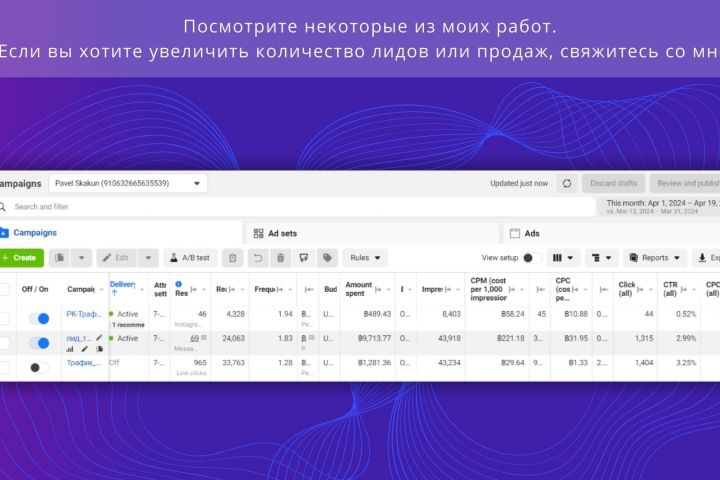The image size is (720, 480).
Task: Click the search magnifier icon
Action: 3,207
